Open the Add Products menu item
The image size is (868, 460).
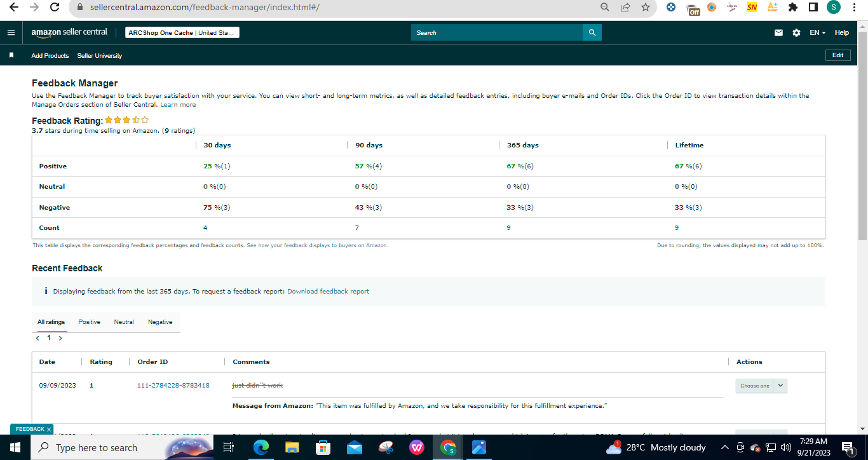(x=50, y=56)
